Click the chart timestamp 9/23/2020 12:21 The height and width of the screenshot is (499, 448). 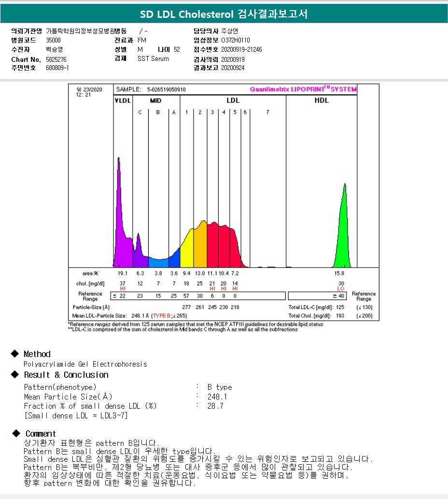(x=89, y=92)
